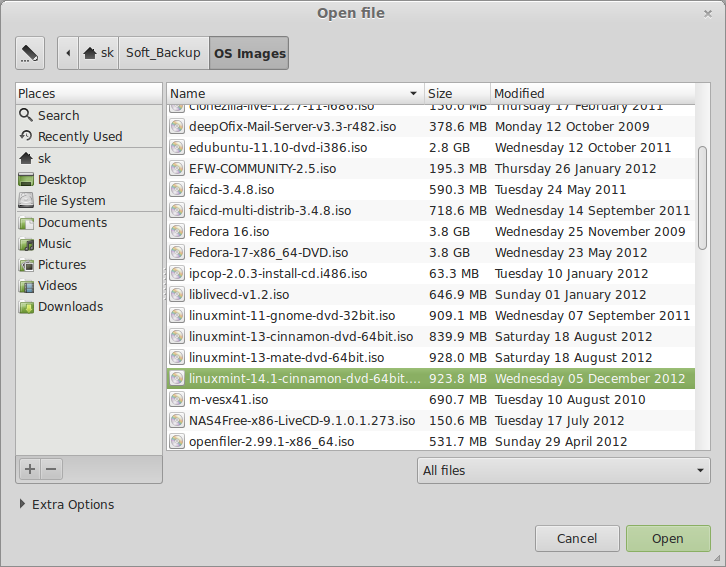
Task: Select the edubuntu-11.10-dvd-i386.iso disc icon
Action: [x=176, y=147]
